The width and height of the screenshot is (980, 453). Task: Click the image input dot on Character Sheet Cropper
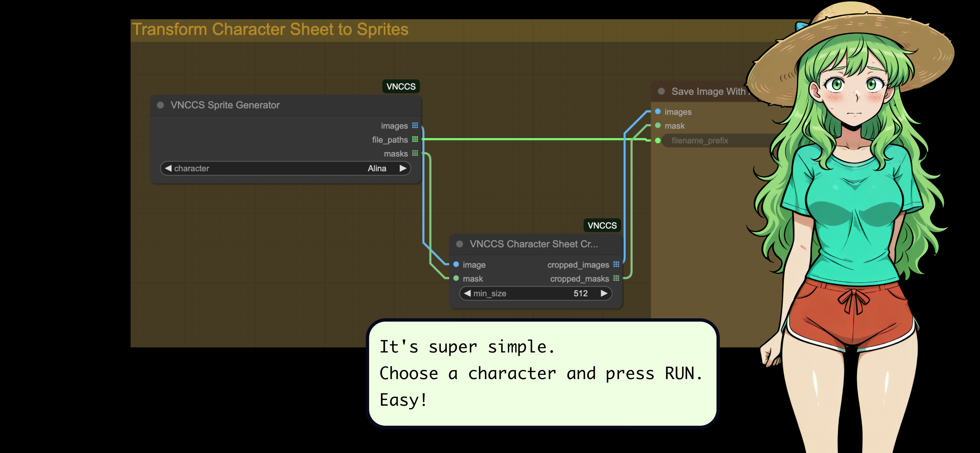456,264
